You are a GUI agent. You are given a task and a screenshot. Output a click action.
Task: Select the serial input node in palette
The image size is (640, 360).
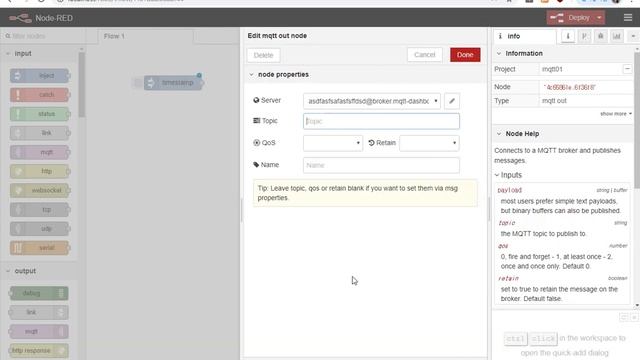40,248
